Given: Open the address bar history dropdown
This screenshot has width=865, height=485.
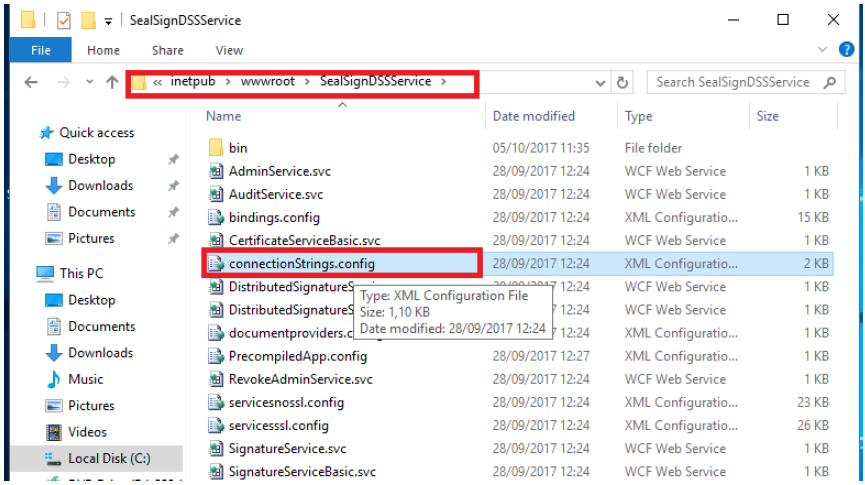Looking at the screenshot, I should 601,83.
